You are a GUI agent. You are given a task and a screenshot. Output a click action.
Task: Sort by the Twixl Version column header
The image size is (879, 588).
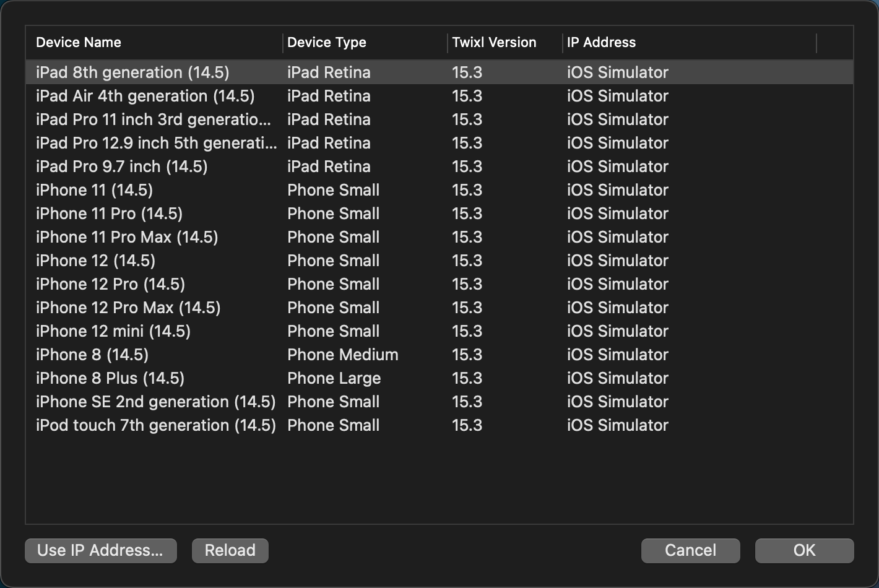point(504,43)
